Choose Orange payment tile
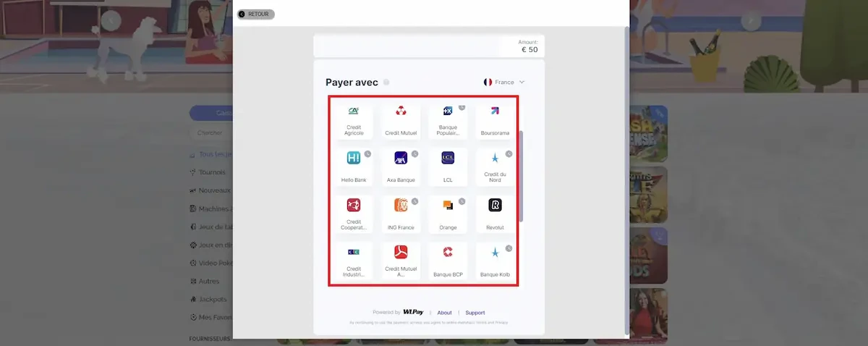 (x=448, y=214)
